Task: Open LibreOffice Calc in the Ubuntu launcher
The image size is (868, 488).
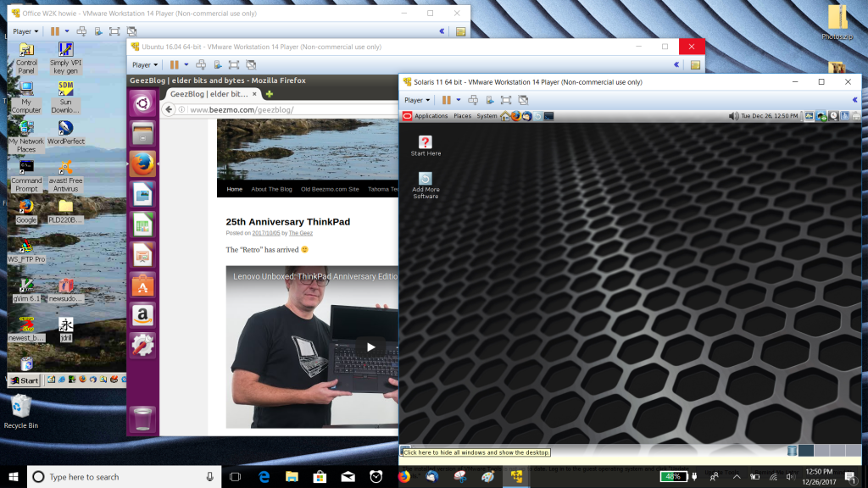Action: click(142, 225)
